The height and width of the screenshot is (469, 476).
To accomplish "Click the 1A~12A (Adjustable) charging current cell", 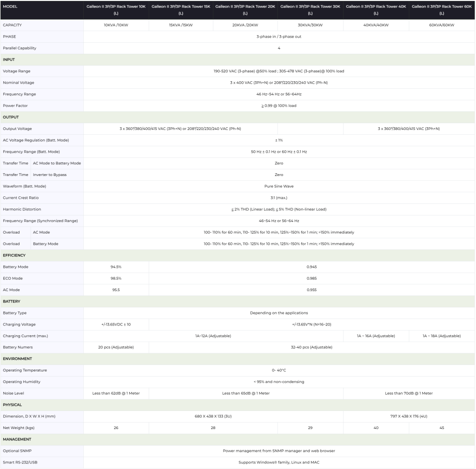I will point(213,336).
